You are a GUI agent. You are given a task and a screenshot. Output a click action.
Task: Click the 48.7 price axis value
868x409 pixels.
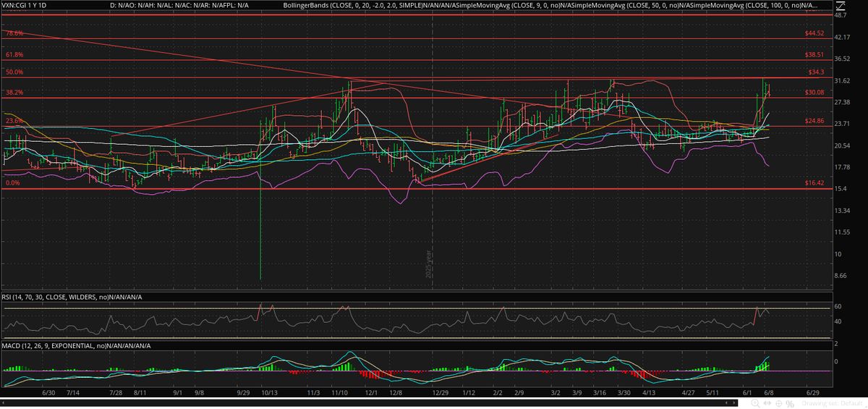[x=841, y=14]
